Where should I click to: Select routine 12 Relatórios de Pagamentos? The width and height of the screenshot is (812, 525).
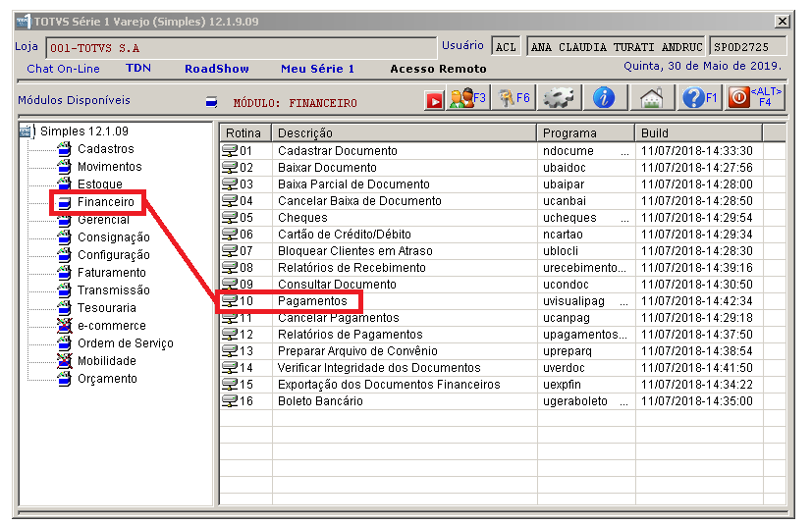click(503, 334)
